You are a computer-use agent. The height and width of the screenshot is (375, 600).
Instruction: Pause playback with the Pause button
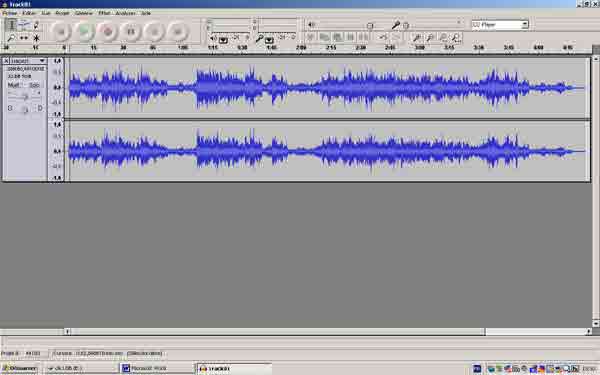click(131, 31)
